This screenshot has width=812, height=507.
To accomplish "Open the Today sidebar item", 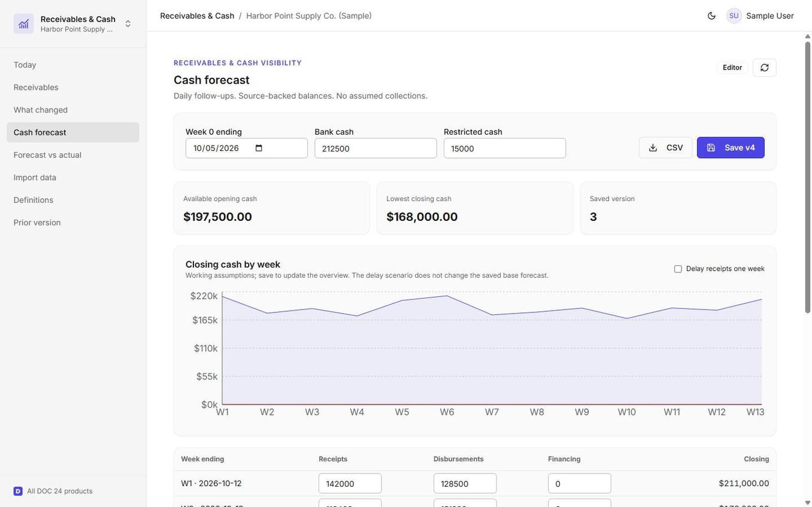I will coord(73,65).
